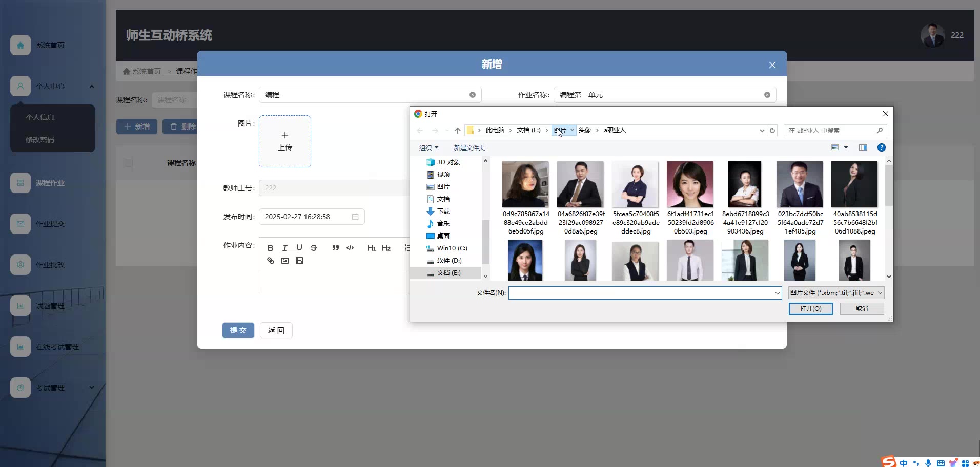Open the calendar picker for publish time
The height and width of the screenshot is (467, 980).
[x=355, y=217]
